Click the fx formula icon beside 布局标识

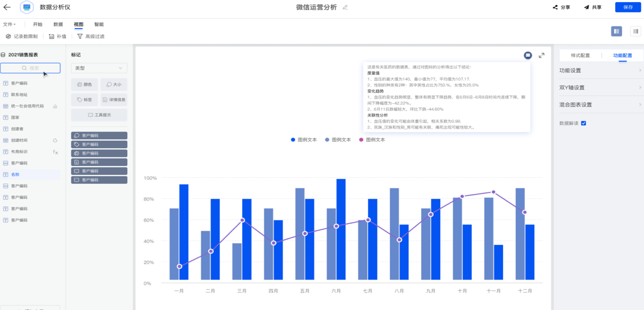click(x=55, y=152)
